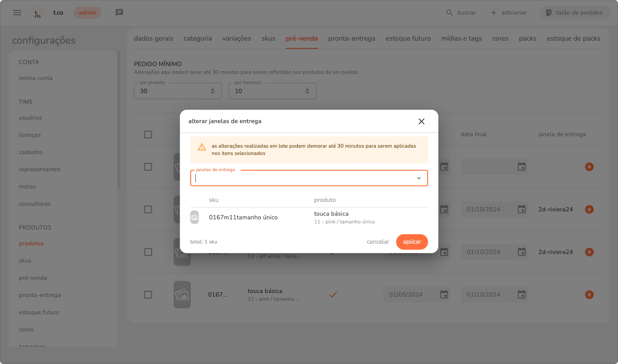Expand the janelas de entrega dropdown arrow
The height and width of the screenshot is (364, 618).
419,178
